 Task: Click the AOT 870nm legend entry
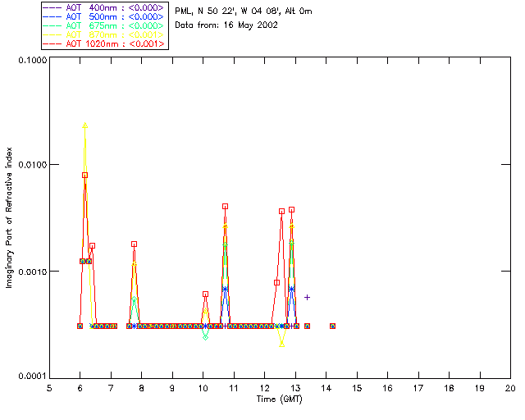pyautogui.click(x=105, y=34)
